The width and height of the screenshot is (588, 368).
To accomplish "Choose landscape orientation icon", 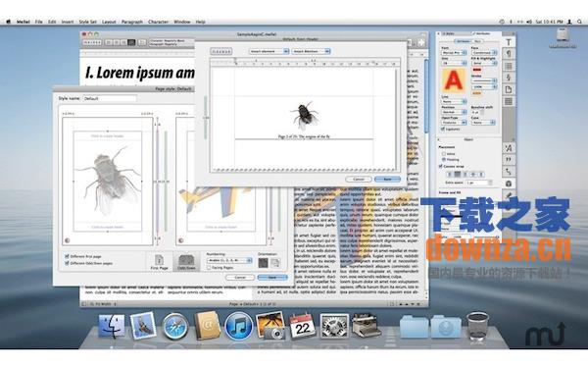I will coord(275,262).
